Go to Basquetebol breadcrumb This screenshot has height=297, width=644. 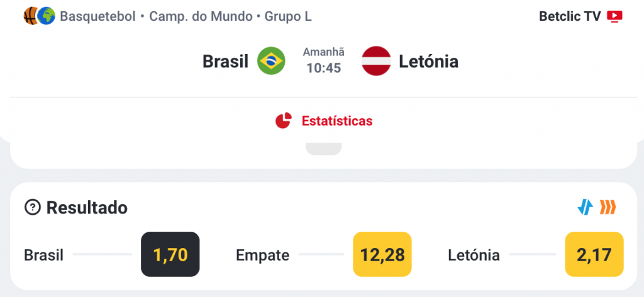[97, 16]
